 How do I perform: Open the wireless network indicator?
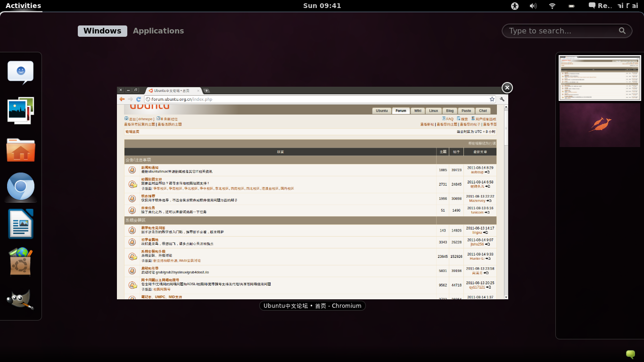pyautogui.click(x=552, y=6)
